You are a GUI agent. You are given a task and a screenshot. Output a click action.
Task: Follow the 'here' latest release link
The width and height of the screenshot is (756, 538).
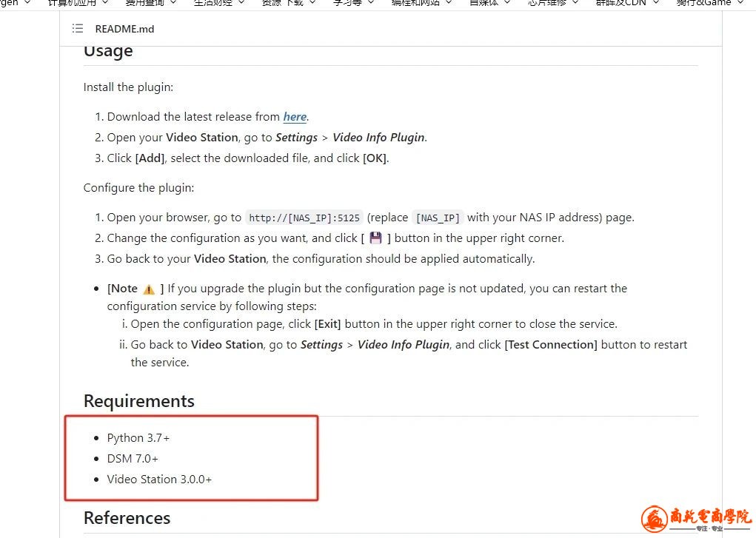point(295,117)
